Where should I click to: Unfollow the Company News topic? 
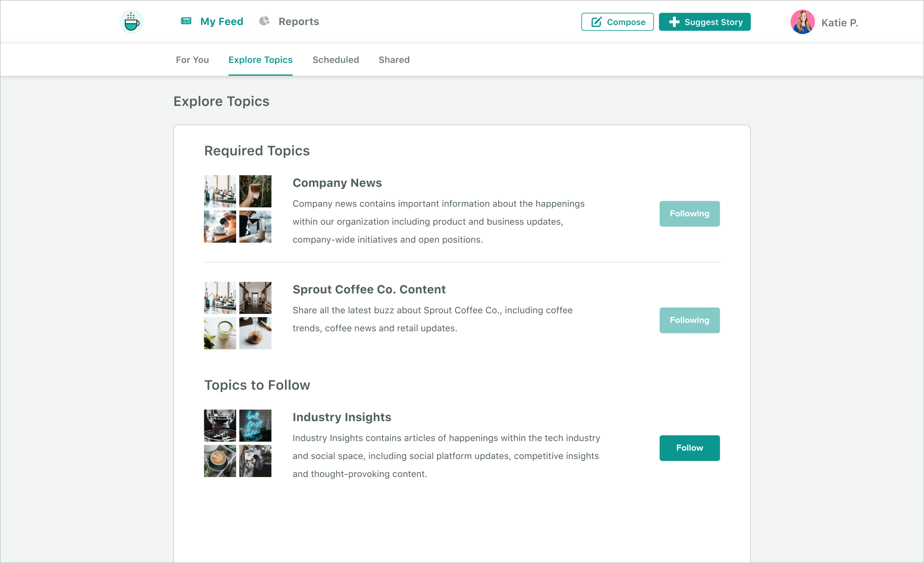689,214
